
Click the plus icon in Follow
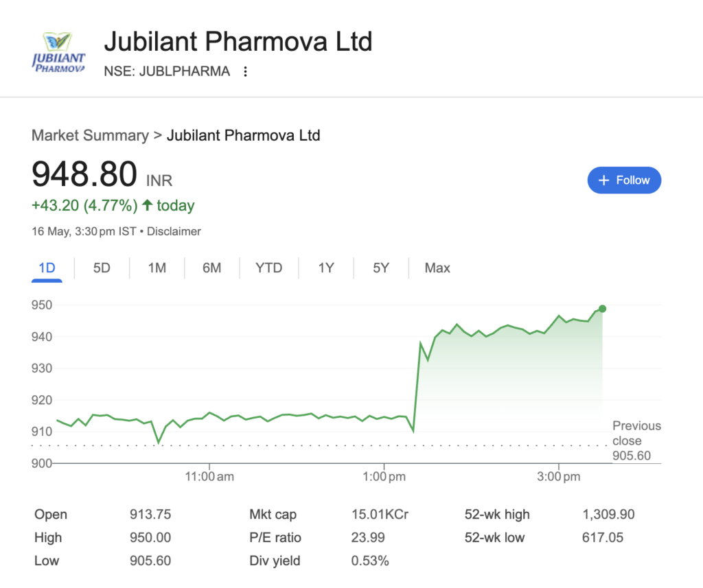(604, 180)
